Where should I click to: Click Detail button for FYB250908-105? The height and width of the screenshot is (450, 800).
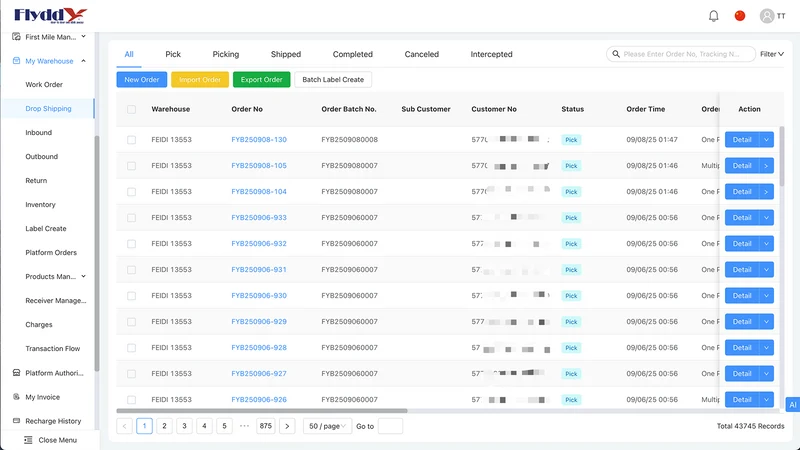(x=742, y=166)
